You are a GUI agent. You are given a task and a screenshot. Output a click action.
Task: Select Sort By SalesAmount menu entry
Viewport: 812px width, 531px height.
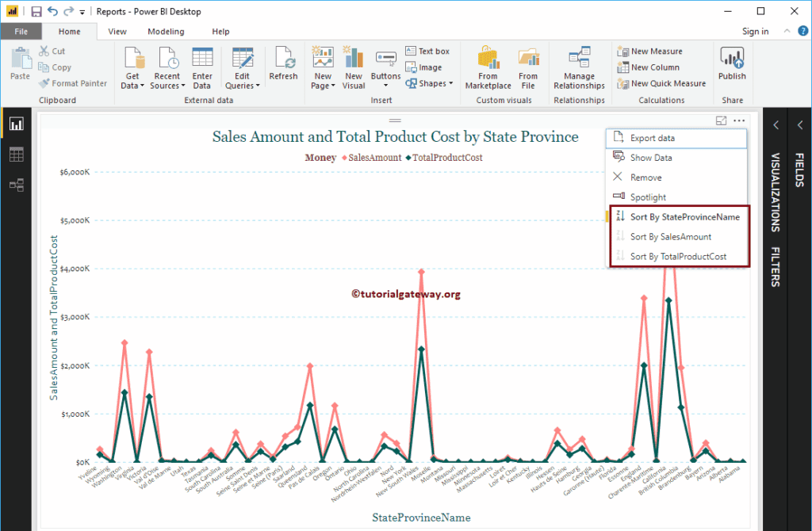tap(670, 236)
